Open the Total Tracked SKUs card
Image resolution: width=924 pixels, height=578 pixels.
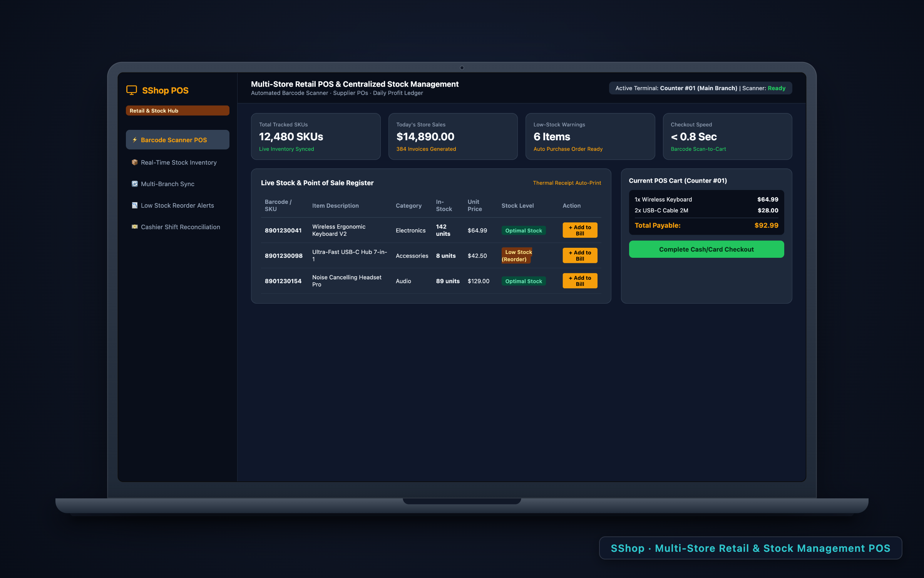click(x=316, y=136)
